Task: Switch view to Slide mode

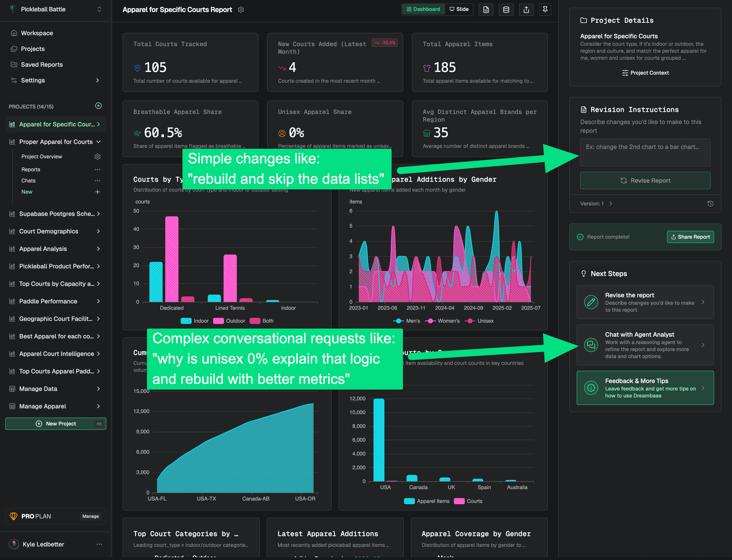Action: (459, 9)
